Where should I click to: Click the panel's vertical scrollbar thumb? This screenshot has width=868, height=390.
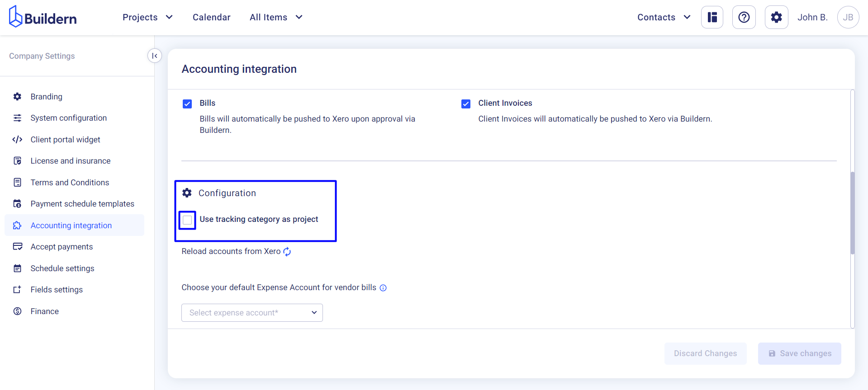[x=853, y=213]
